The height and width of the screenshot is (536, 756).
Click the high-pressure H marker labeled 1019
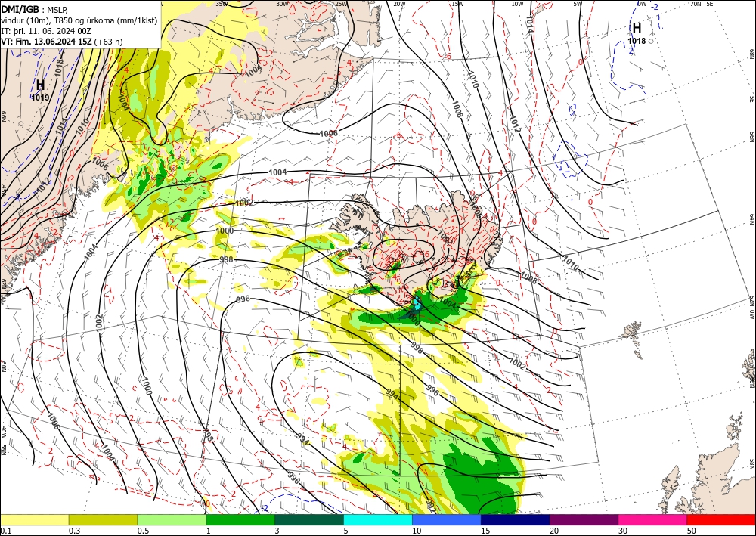41,85
